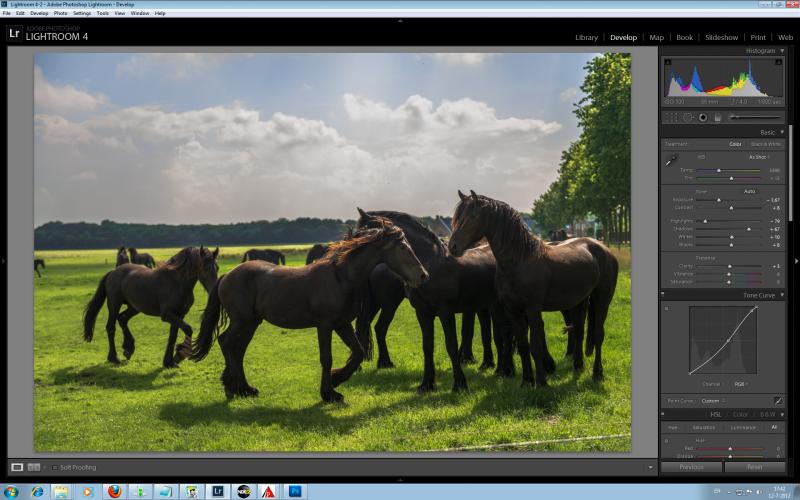Open the tone curve Channel RGB dropdown
Image resolution: width=800 pixels, height=500 pixels.
[740, 384]
